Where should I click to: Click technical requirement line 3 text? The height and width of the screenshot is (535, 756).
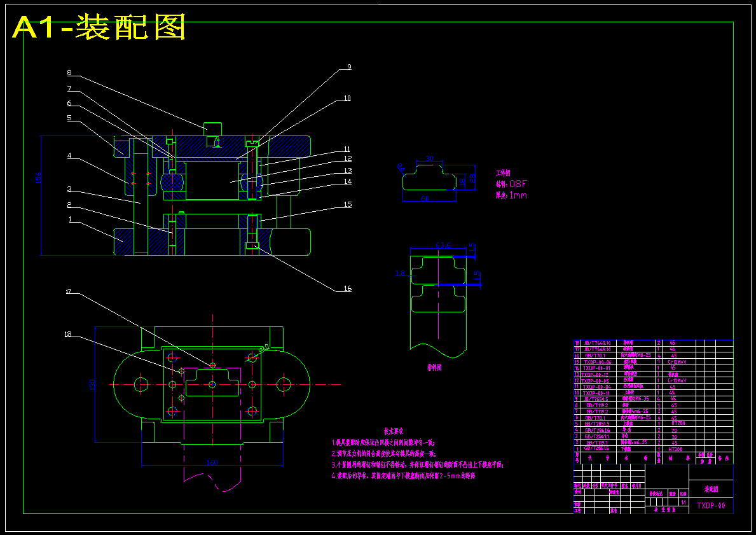(418, 465)
